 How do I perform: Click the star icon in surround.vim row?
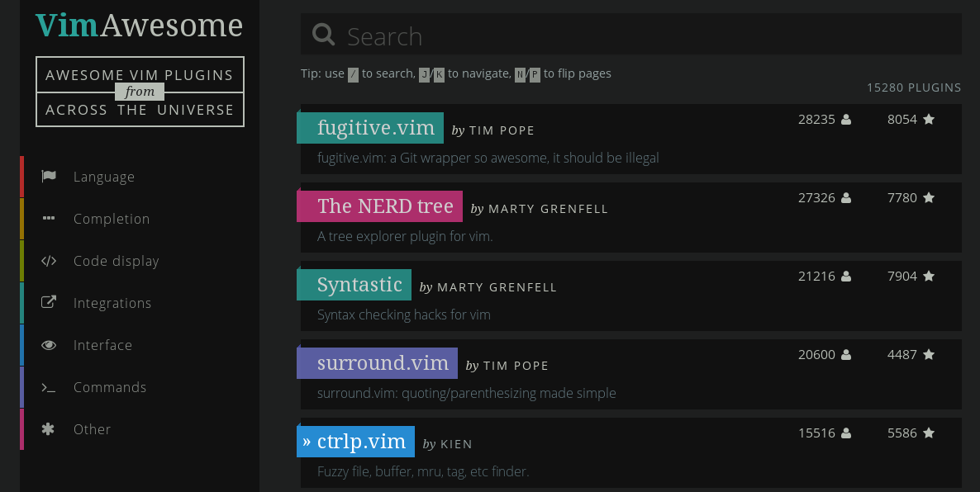(929, 354)
